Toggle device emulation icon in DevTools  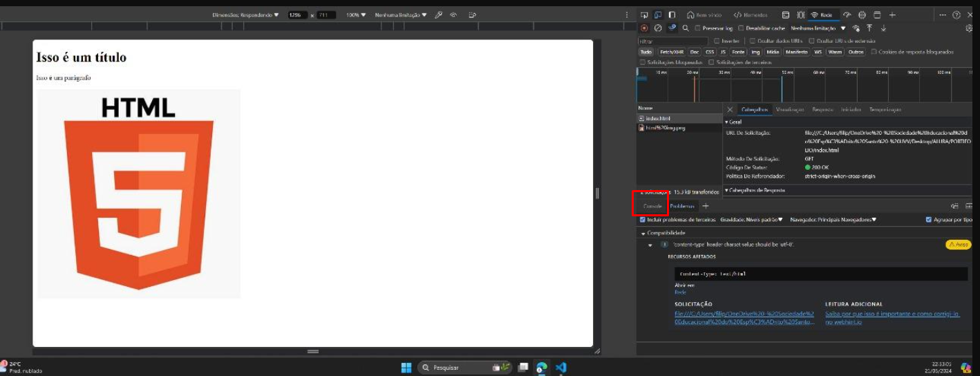[658, 15]
